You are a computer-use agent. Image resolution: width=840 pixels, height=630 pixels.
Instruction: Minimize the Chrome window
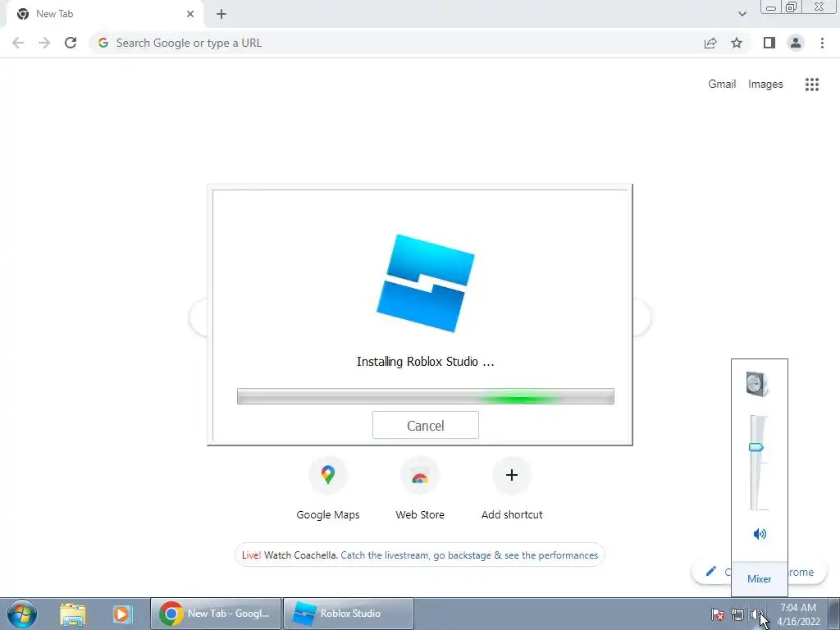pos(771,7)
